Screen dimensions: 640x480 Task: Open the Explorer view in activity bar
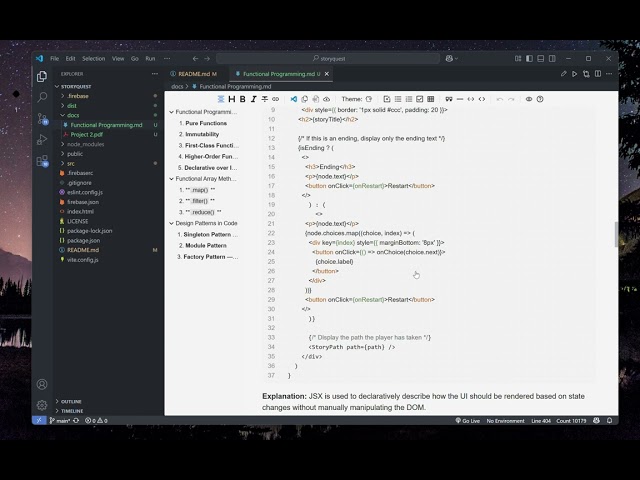coord(42,76)
